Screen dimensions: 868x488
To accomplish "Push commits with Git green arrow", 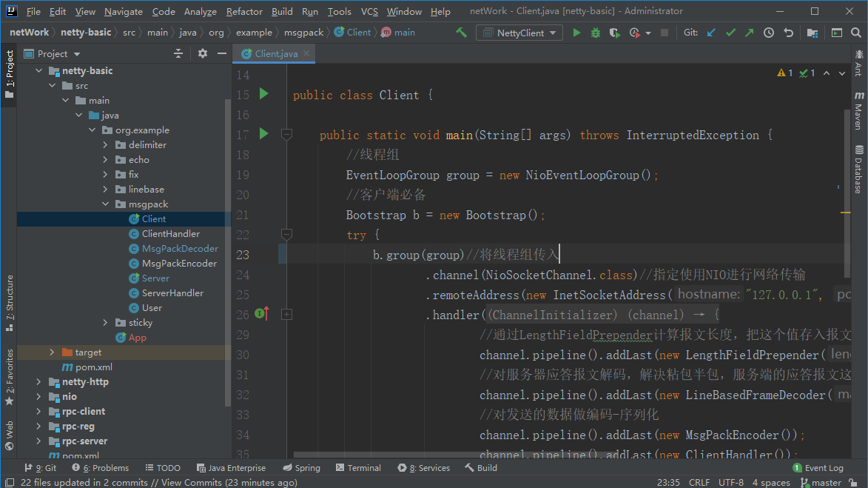I will [x=750, y=33].
